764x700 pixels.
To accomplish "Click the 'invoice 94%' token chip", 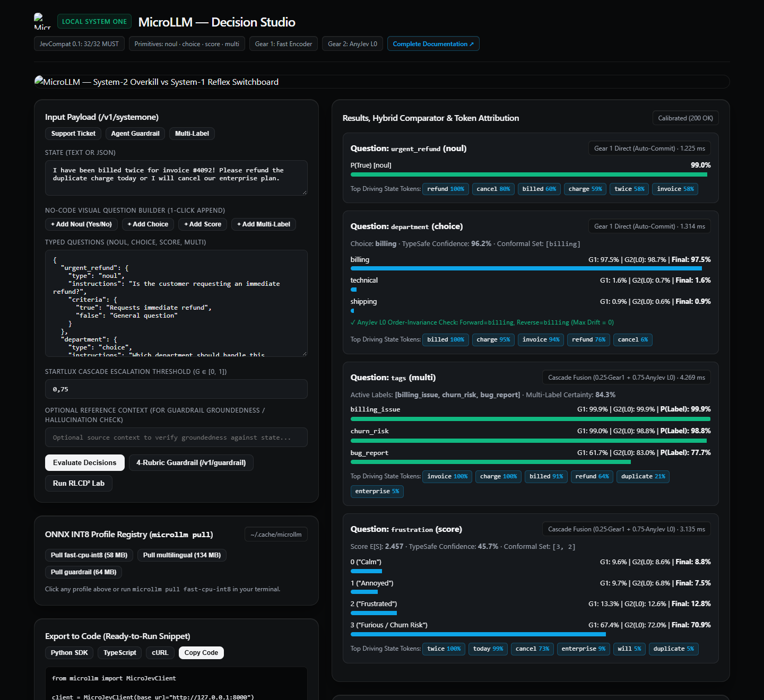I will [x=541, y=339].
